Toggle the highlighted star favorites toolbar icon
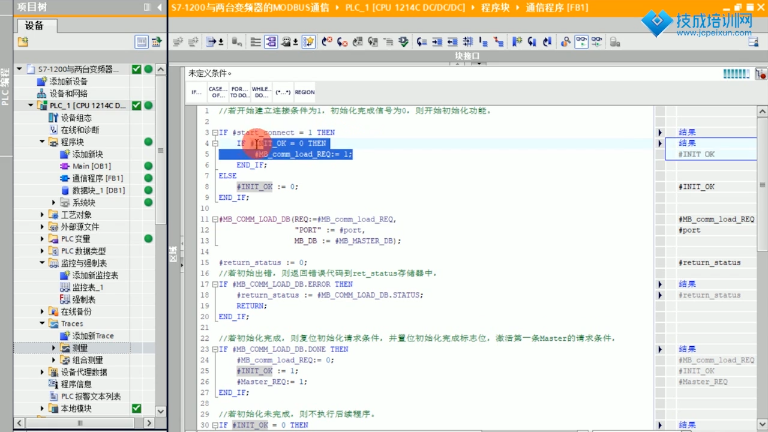This screenshot has width=768, height=432. 309,42
